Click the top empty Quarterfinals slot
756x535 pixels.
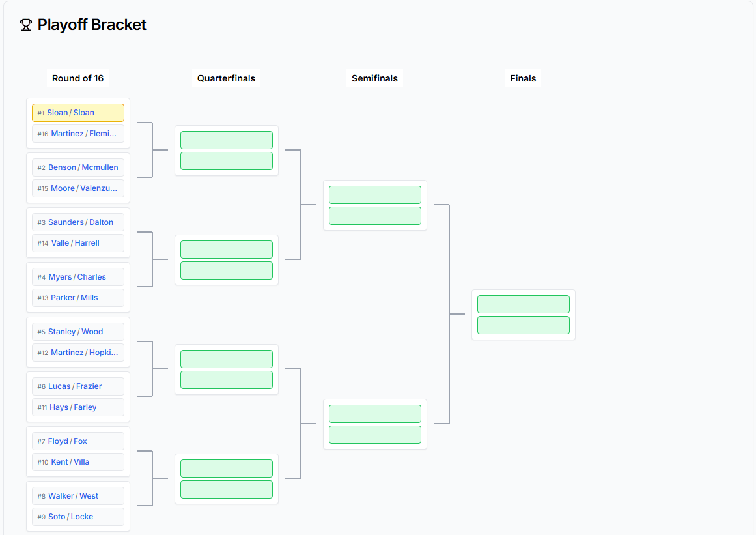(x=226, y=139)
